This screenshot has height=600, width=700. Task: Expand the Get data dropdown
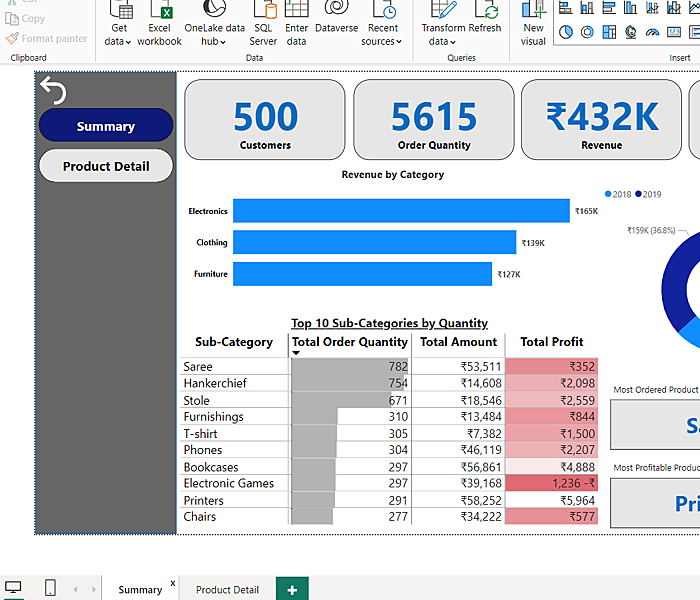pos(118,41)
